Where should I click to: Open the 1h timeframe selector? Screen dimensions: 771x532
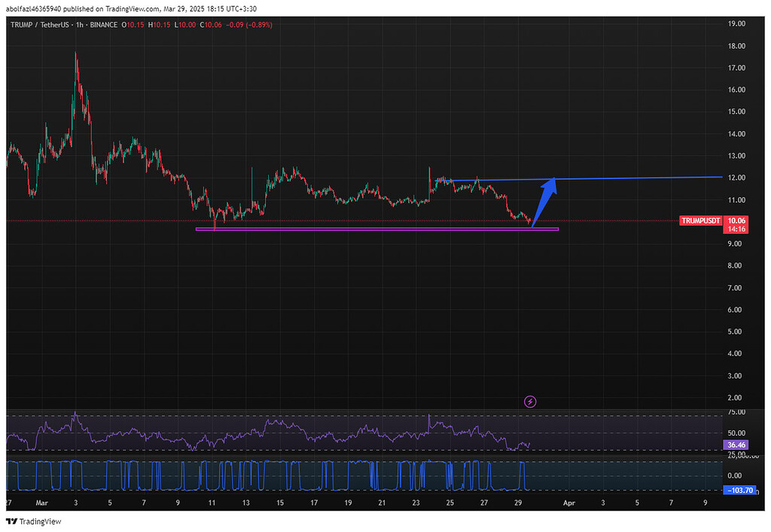click(x=80, y=24)
